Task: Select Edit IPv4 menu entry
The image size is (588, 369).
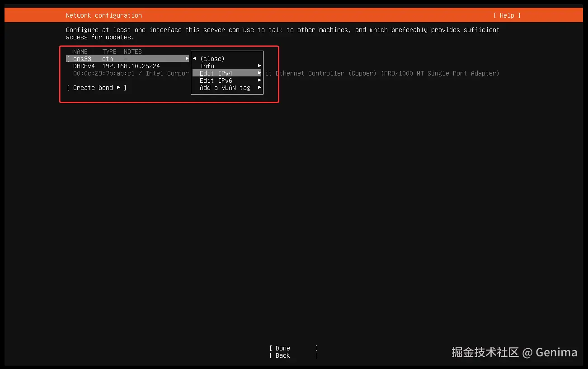Action: click(x=227, y=73)
